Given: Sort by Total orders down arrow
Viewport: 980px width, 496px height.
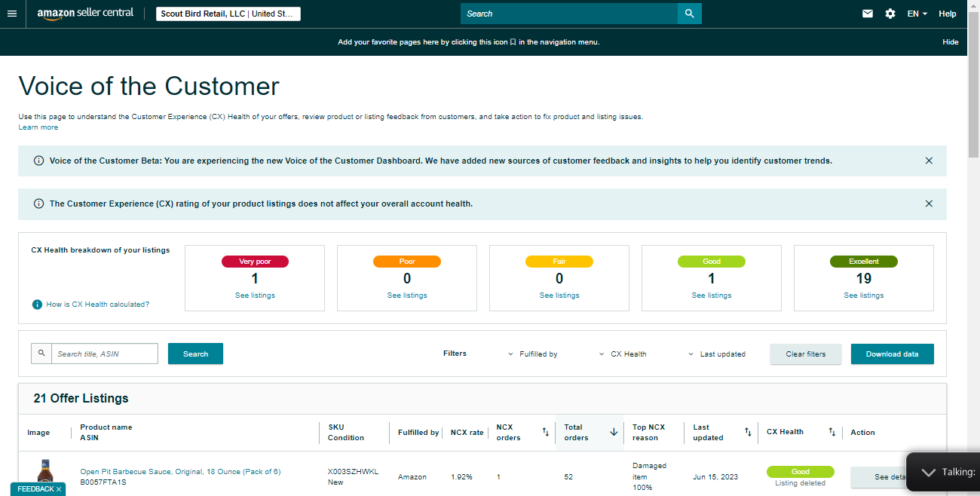Looking at the screenshot, I should point(614,432).
